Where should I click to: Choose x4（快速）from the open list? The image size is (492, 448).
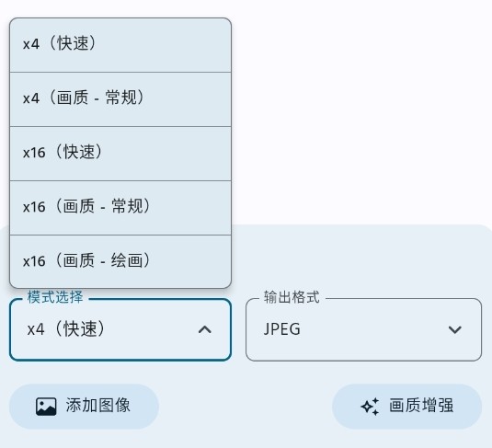point(120,45)
